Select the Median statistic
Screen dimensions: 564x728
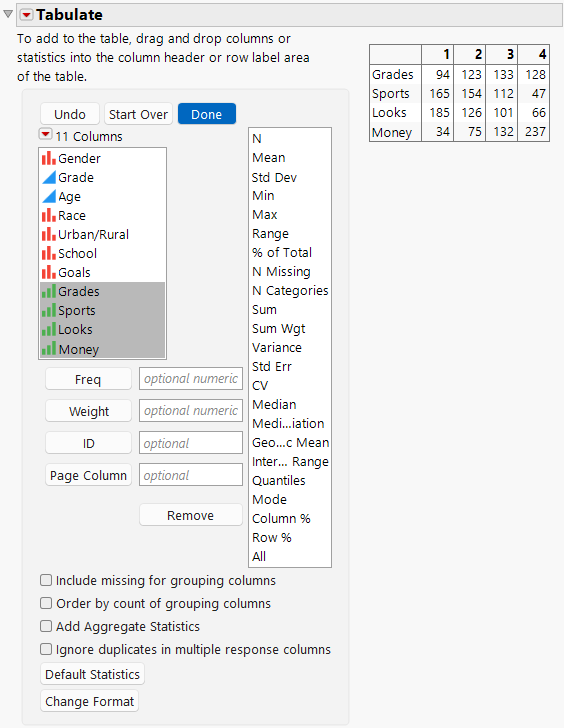pos(274,404)
